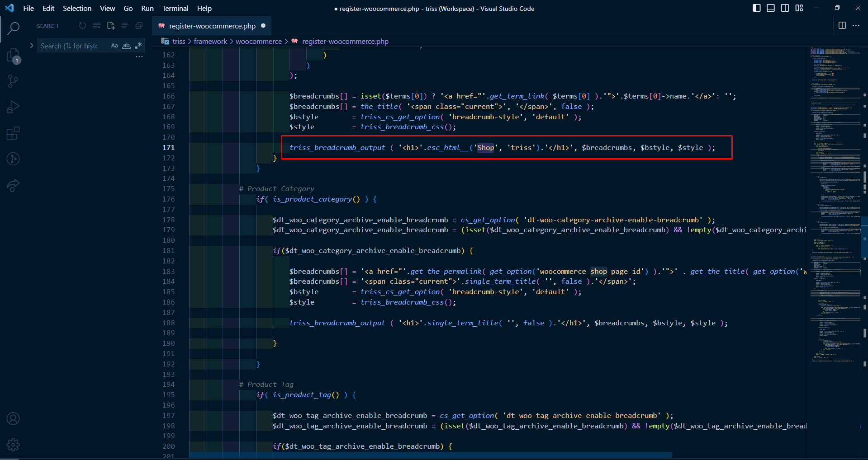Open the Extensions view

click(14, 133)
